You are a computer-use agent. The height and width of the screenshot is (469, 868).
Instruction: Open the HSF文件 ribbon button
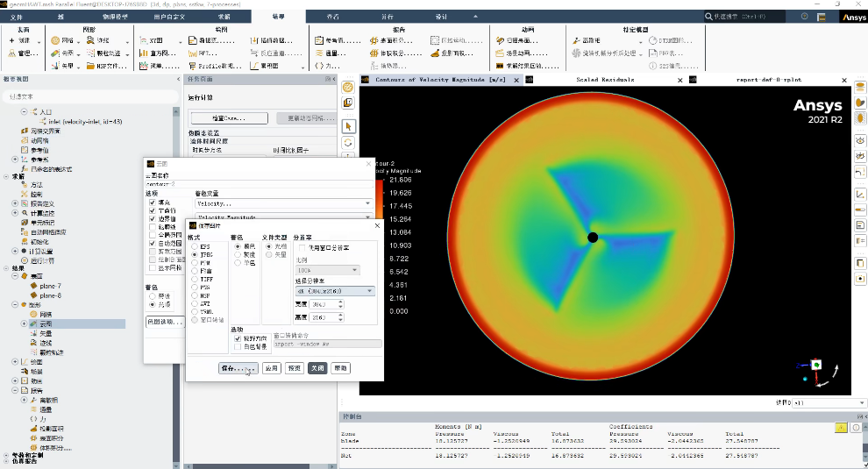[106, 66]
